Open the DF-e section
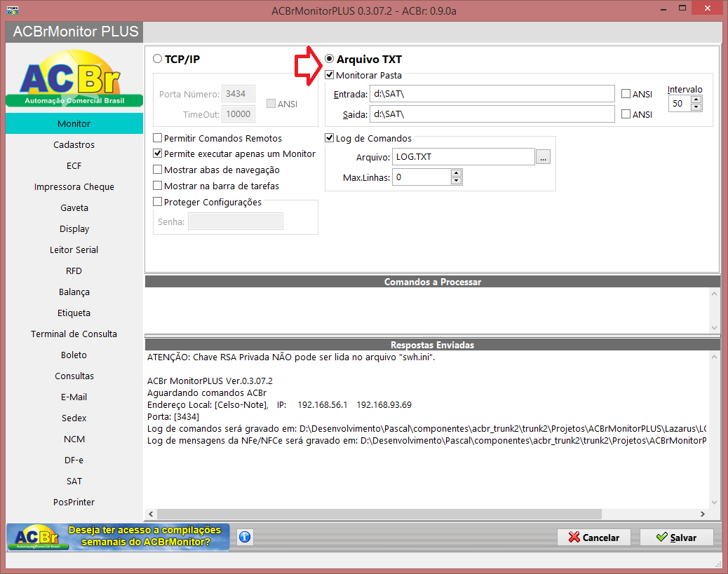This screenshot has height=574, width=728. (74, 460)
